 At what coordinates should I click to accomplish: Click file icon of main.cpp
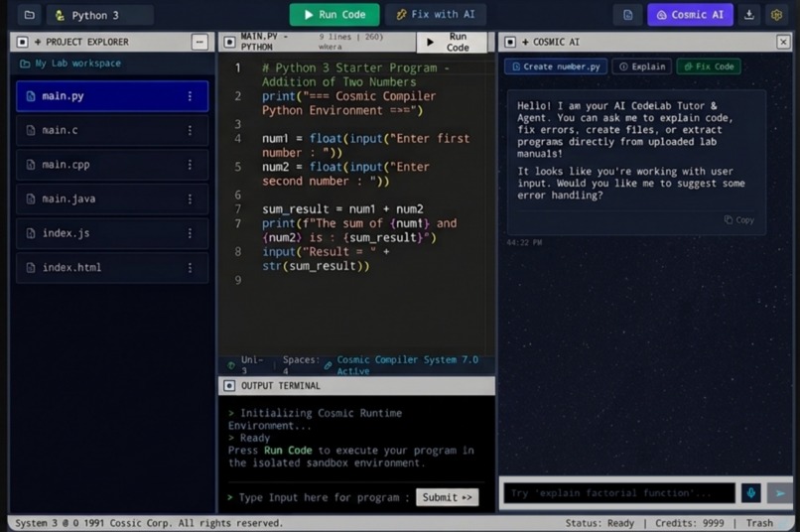pyautogui.click(x=31, y=164)
